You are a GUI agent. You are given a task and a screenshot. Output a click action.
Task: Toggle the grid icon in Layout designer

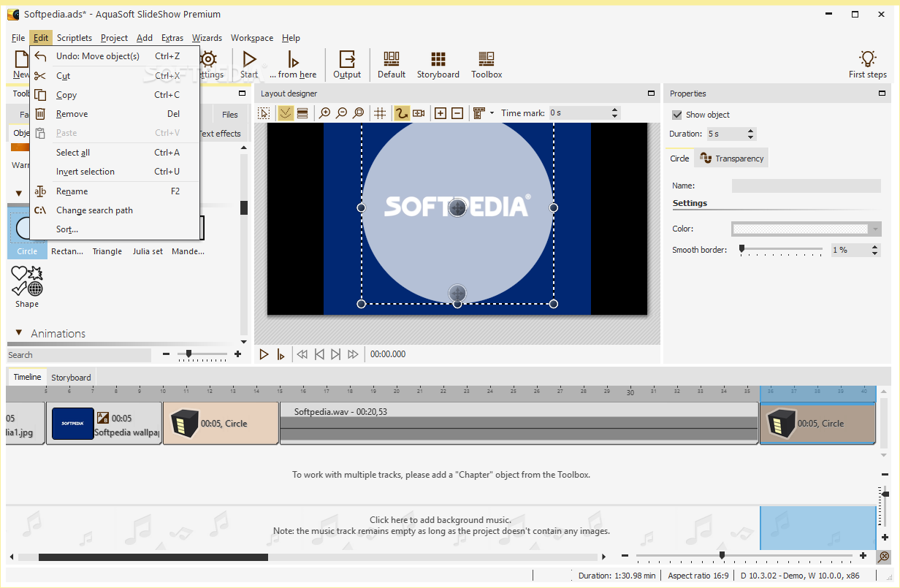[x=380, y=113]
